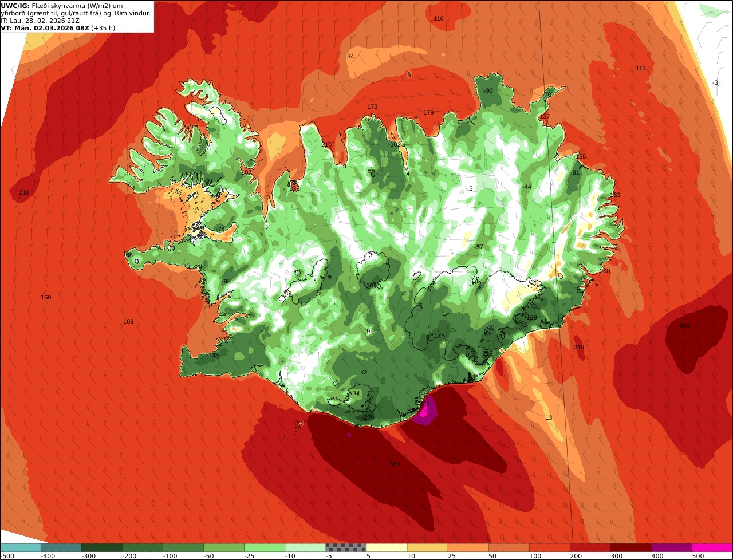Click the map value "208" off the southeast coast
The width and height of the screenshot is (733, 560).
tap(605, 271)
